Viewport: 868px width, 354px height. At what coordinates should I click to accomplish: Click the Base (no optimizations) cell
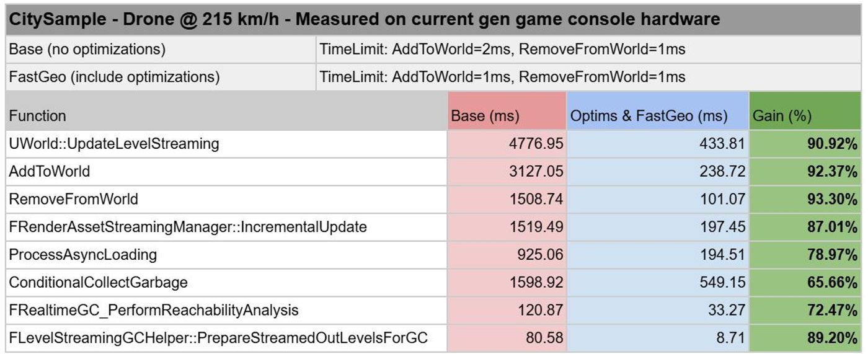(x=161, y=49)
